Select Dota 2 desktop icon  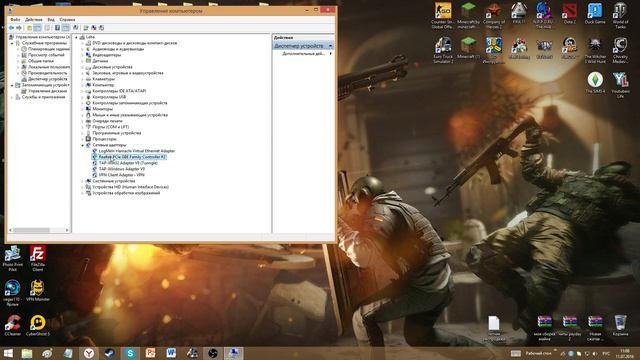[x=569, y=13]
